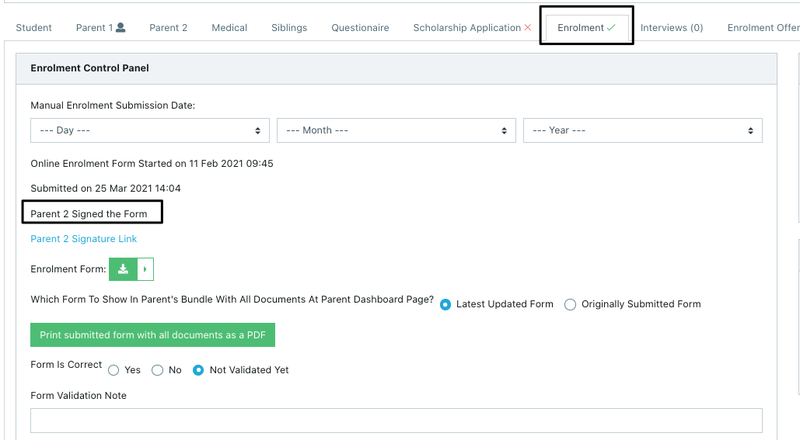Click the person icon next to Parent 1
The image size is (800, 440).
[x=121, y=28]
